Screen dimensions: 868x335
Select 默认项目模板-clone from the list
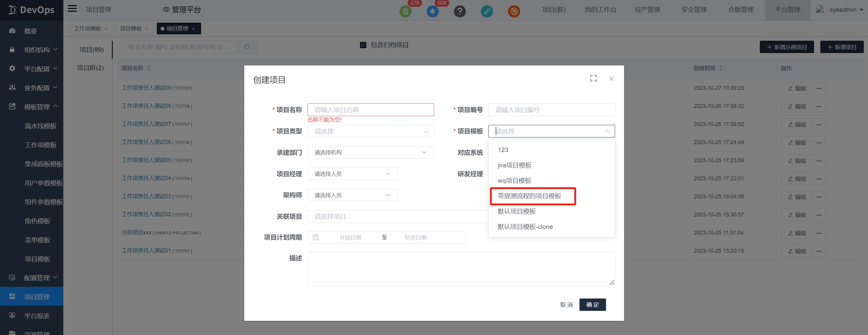pyautogui.click(x=525, y=227)
